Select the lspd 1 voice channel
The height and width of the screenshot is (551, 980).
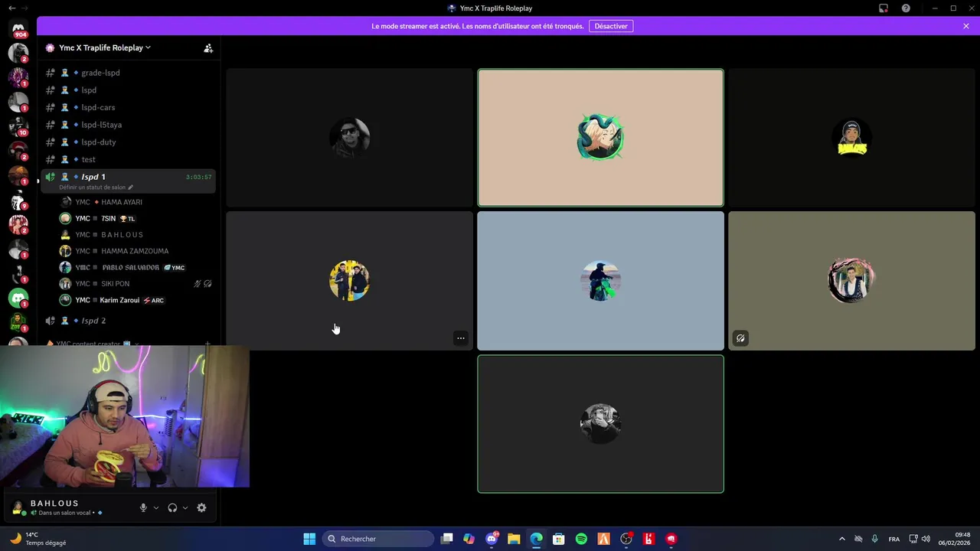(128, 181)
